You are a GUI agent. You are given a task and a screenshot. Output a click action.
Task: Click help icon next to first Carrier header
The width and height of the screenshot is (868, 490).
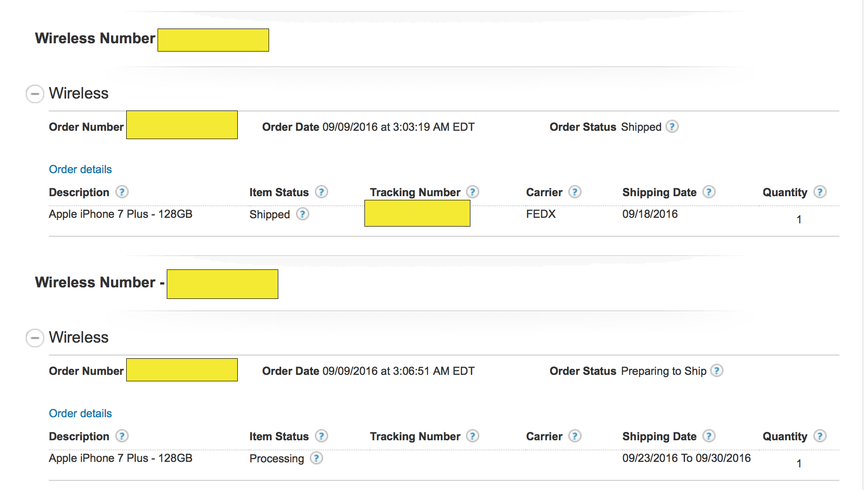[x=575, y=192]
